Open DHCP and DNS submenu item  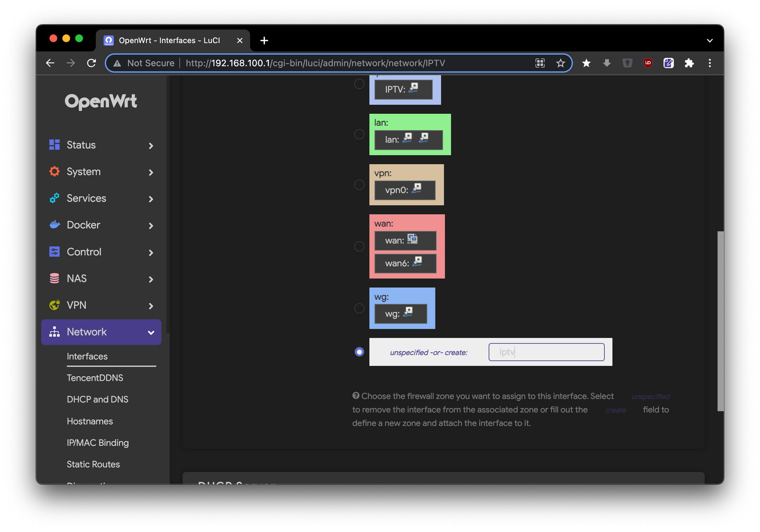[97, 400]
